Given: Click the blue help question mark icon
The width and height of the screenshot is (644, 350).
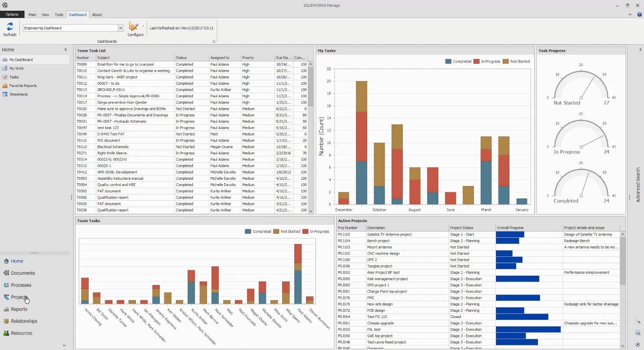Looking at the screenshot, I should [639, 14].
